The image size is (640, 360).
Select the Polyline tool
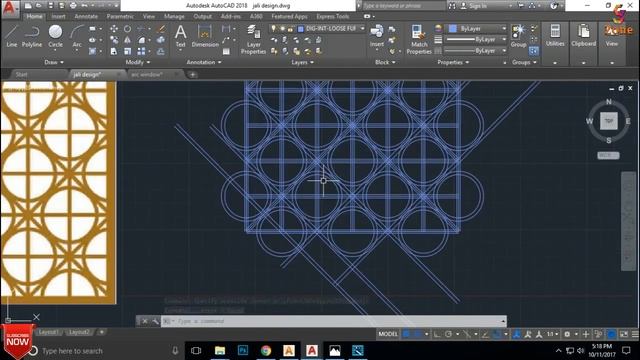pyautogui.click(x=32, y=36)
